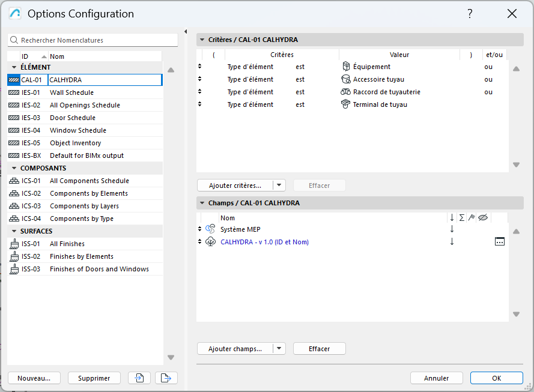Viewport: 534px width, 392px height.
Task: Click the import schedule icon button
Action: click(139, 378)
